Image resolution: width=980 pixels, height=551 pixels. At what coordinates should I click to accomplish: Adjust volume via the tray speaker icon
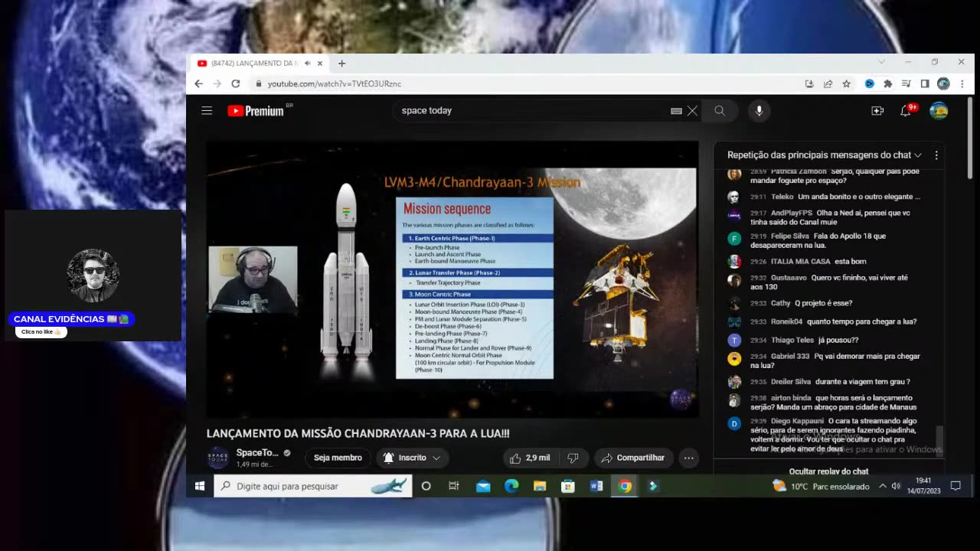896,486
